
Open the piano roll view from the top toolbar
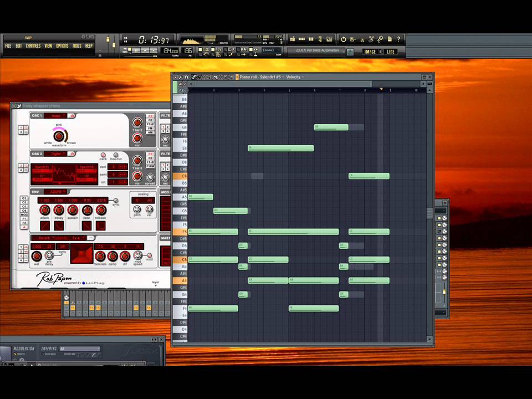pyautogui.click(x=311, y=39)
